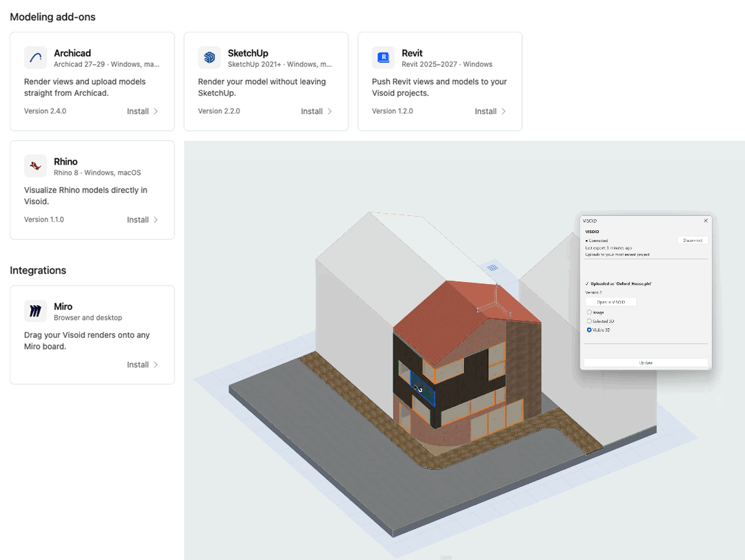Install the Rhino add-on
Screen dimensions: 745x560
pos(143,219)
